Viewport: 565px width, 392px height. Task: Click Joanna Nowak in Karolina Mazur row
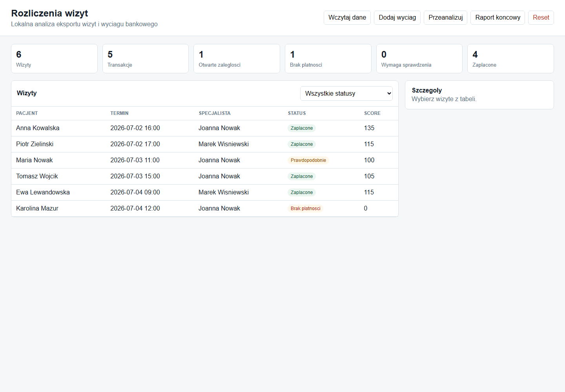[x=219, y=209]
